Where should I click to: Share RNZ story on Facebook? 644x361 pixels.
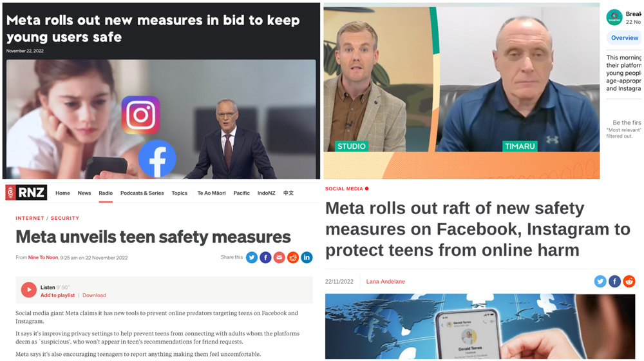pyautogui.click(x=265, y=257)
